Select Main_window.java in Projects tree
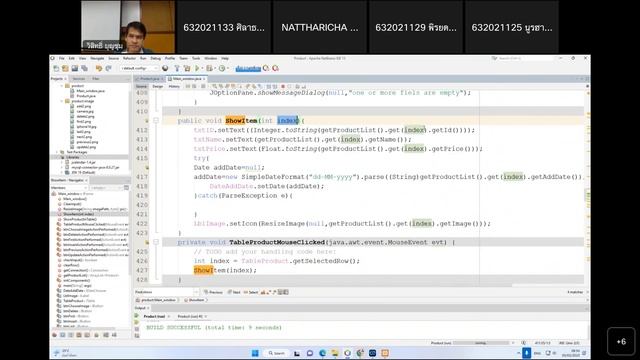Screen dimensions: 640x360 [90, 91]
